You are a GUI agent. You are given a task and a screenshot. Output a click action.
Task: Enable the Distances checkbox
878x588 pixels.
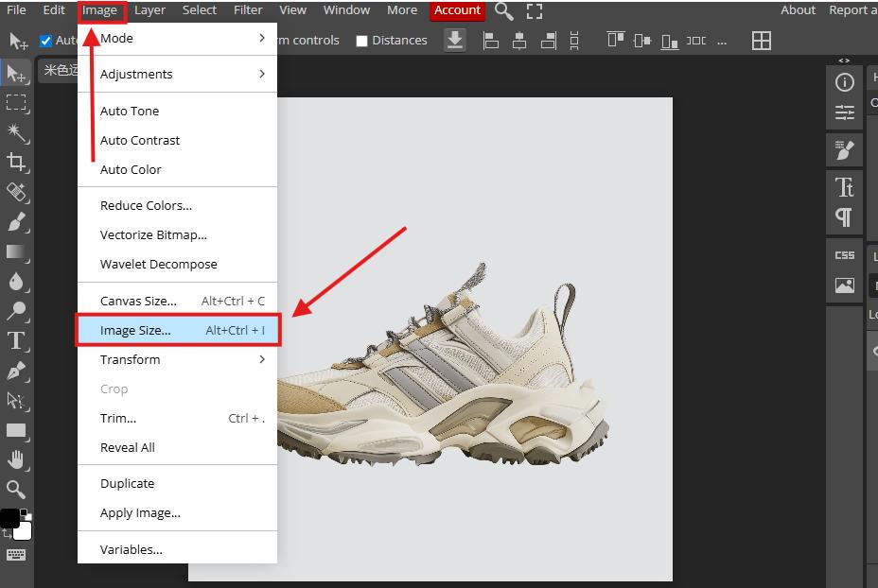(361, 41)
